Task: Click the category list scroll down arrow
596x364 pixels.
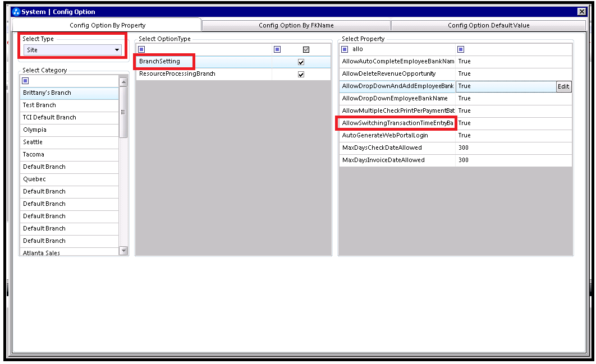Action: point(123,251)
